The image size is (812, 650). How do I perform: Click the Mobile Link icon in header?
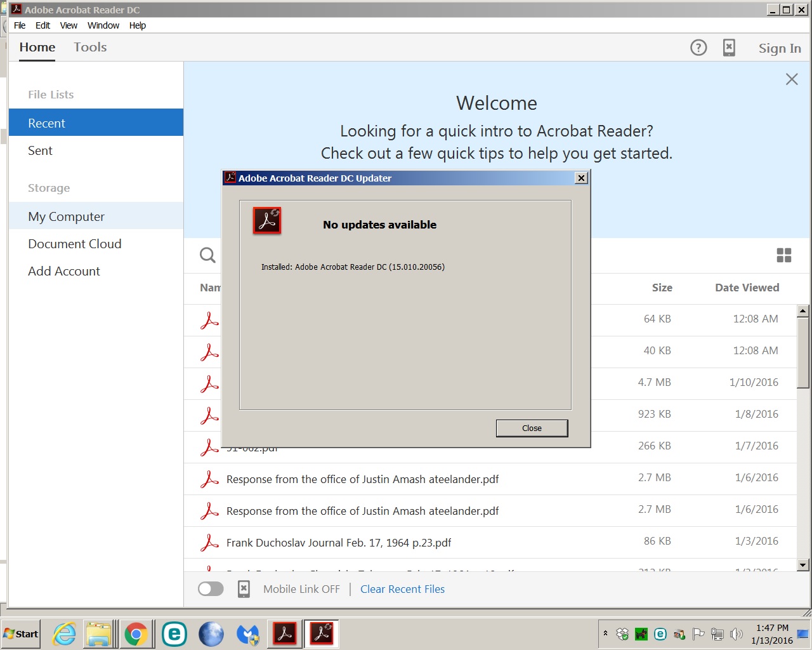pos(729,48)
